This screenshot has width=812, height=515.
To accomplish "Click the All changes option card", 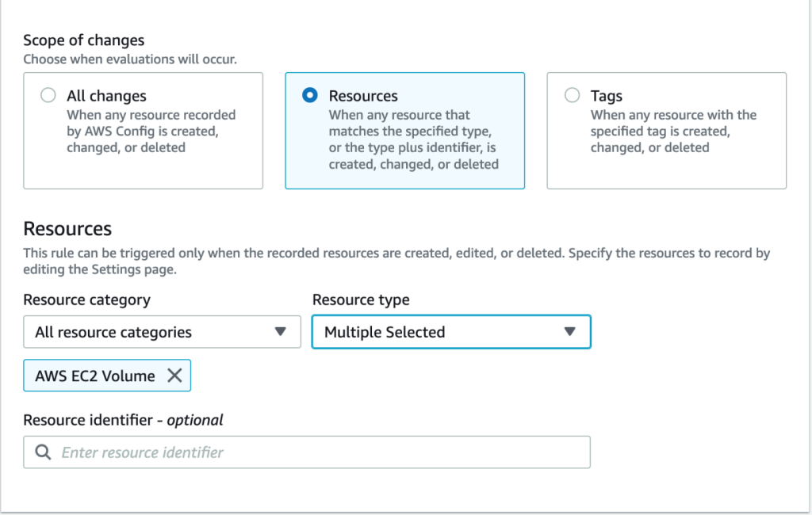I will click(143, 131).
